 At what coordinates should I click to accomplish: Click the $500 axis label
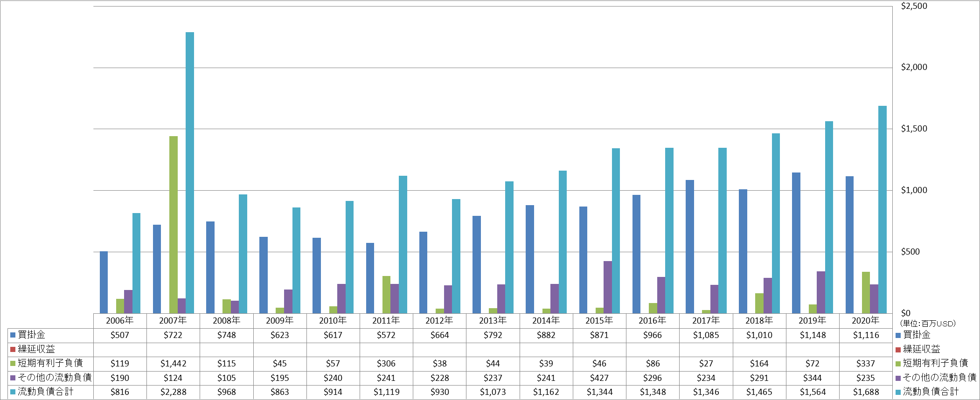[910, 252]
